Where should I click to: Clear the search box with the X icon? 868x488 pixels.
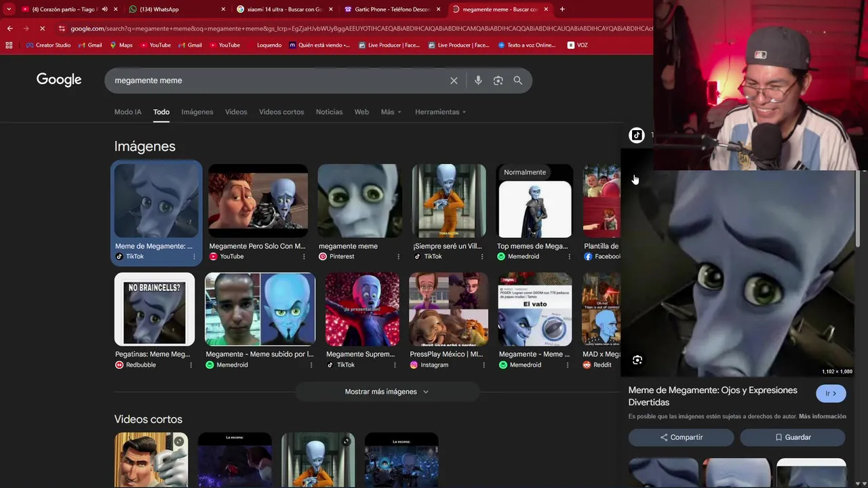[454, 81]
